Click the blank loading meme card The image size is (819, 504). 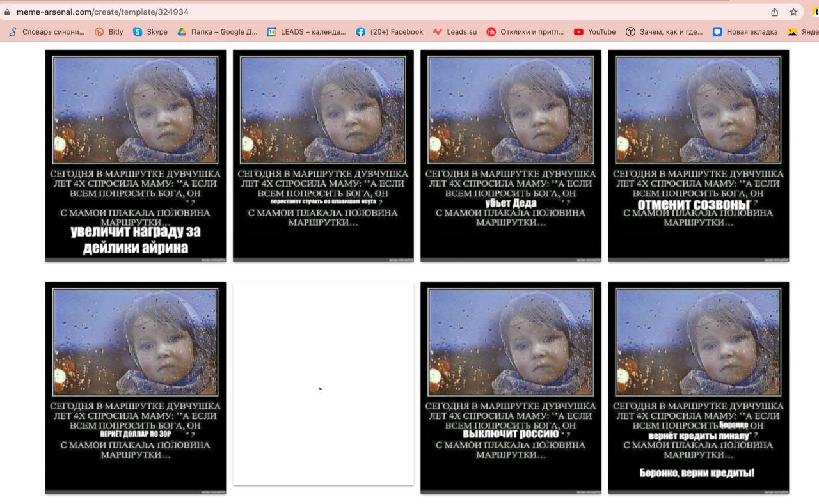[323, 383]
